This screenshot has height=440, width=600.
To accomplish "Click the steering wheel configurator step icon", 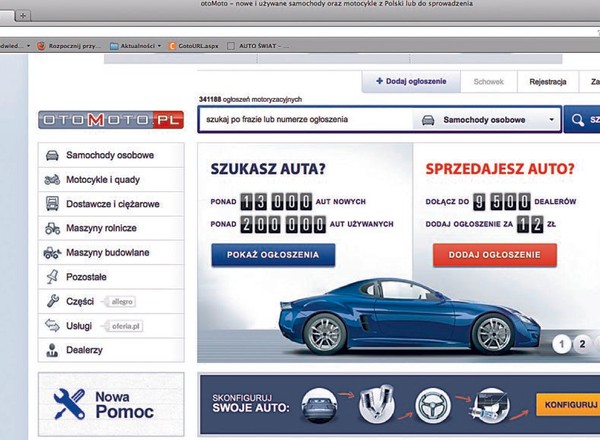I will (x=433, y=406).
